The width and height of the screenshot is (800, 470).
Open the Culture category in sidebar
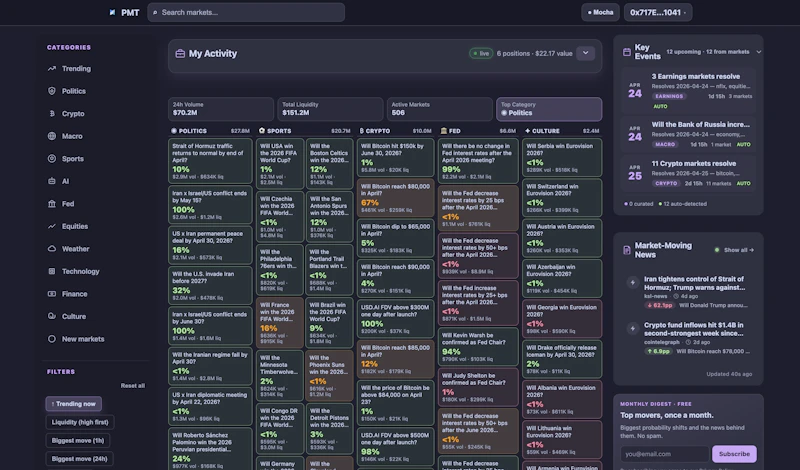[x=74, y=316]
